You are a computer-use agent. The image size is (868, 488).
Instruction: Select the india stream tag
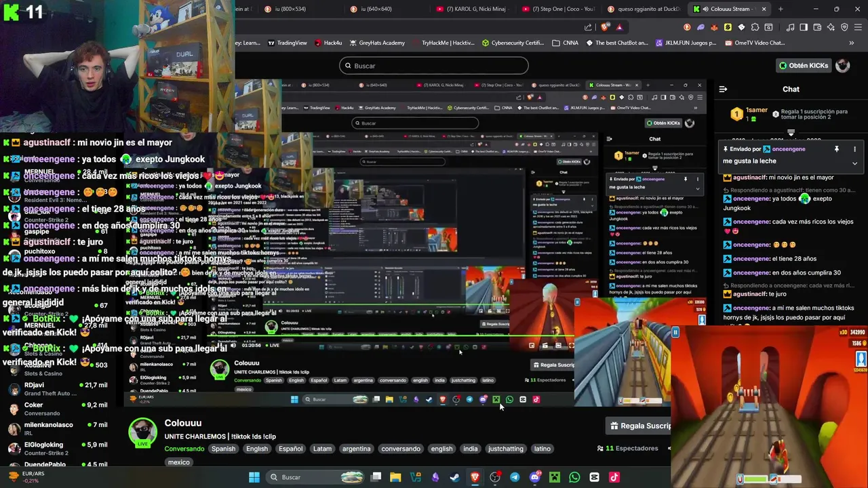(470, 449)
